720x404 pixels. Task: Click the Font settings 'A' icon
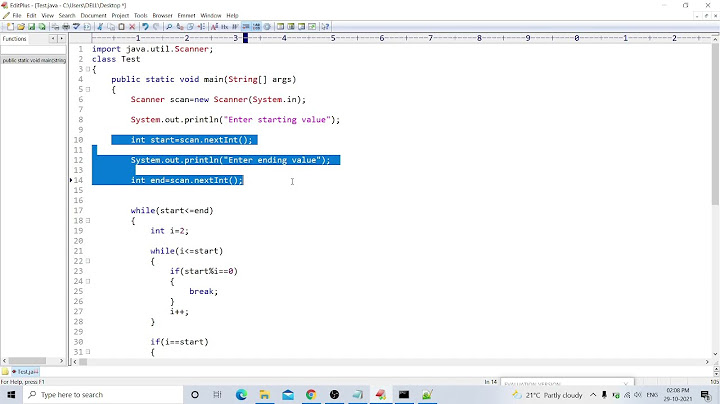tap(214, 27)
